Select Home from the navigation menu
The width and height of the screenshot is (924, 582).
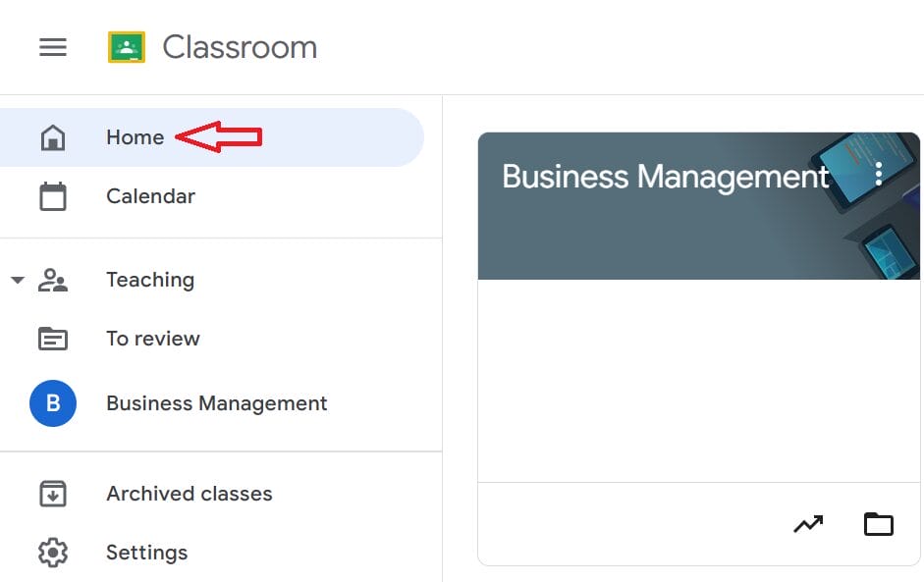(x=134, y=136)
